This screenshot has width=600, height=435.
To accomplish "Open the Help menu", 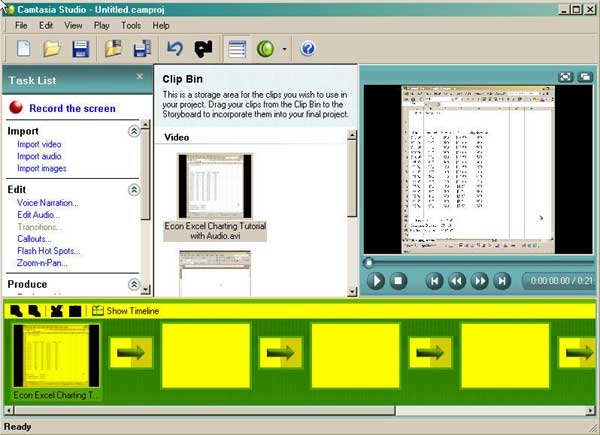I will [x=161, y=26].
